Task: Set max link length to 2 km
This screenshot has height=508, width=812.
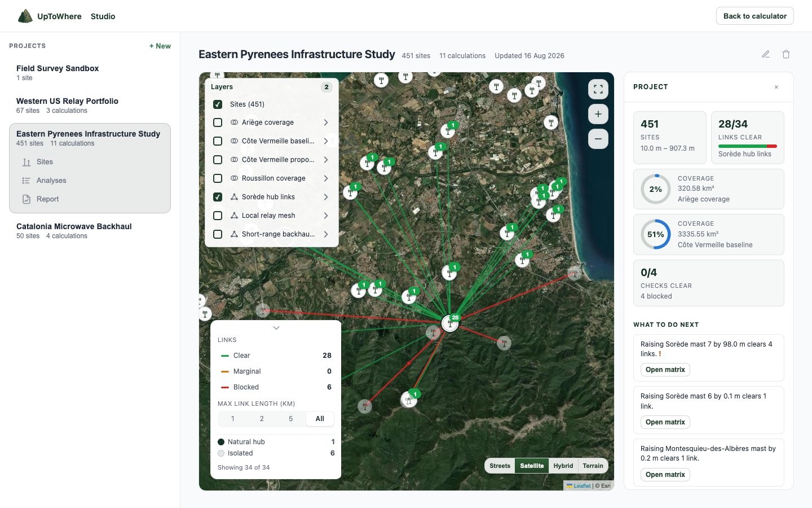Action: [x=262, y=419]
